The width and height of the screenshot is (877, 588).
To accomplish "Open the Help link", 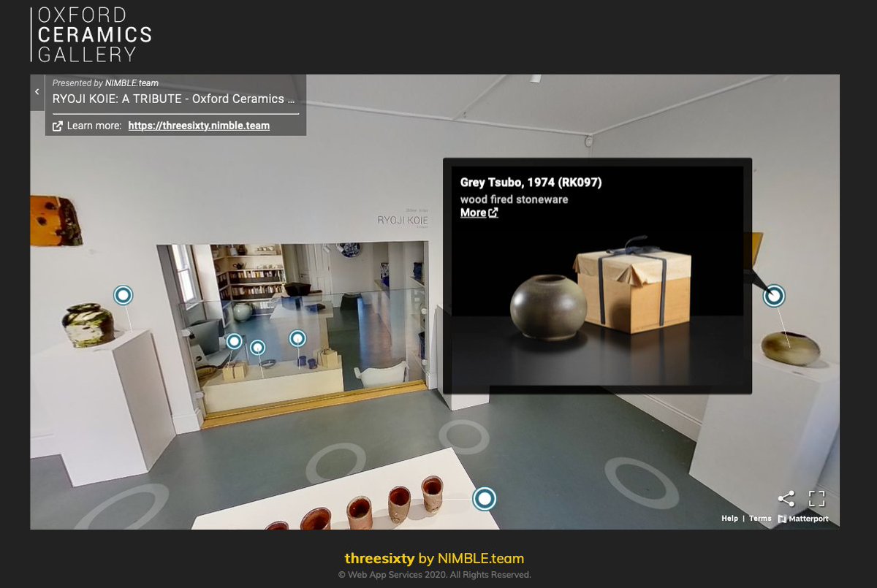I will click(729, 519).
